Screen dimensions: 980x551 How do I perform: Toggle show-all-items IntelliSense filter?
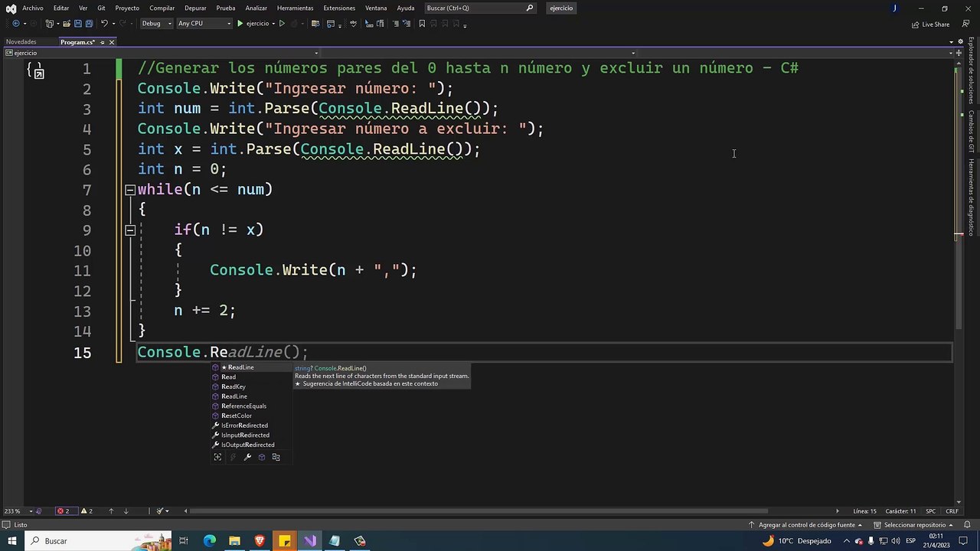(x=217, y=457)
